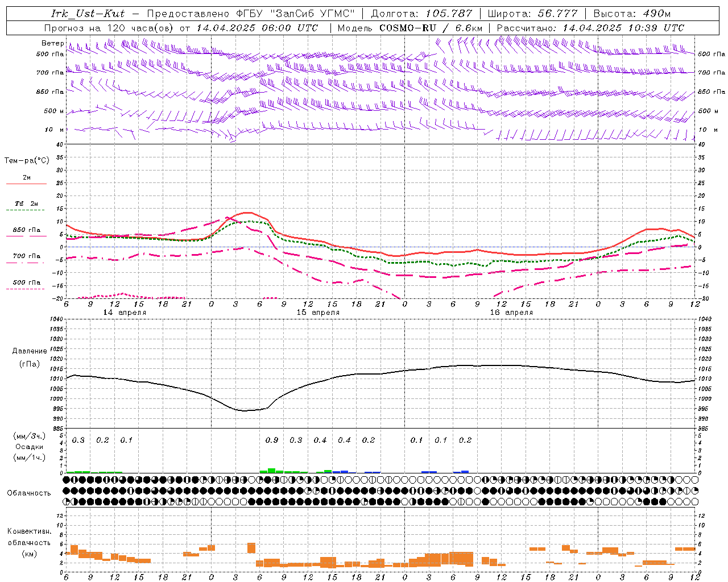Click the Модель COSMO-RU / 6.6км text
The width and height of the screenshot is (728, 582).
click(410, 28)
